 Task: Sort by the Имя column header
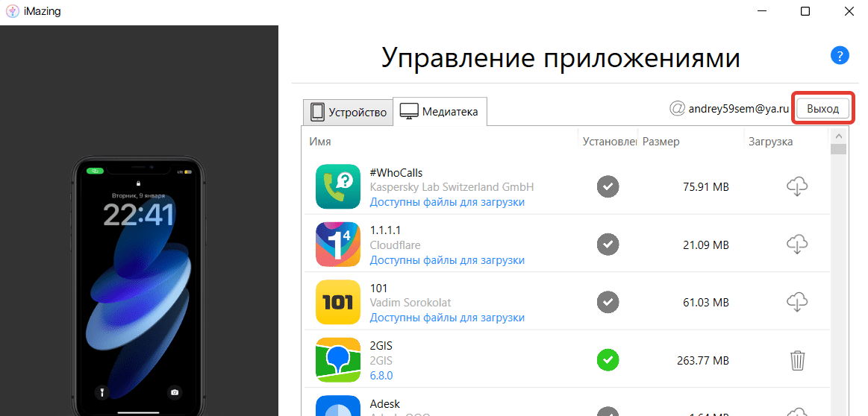pyautogui.click(x=320, y=142)
